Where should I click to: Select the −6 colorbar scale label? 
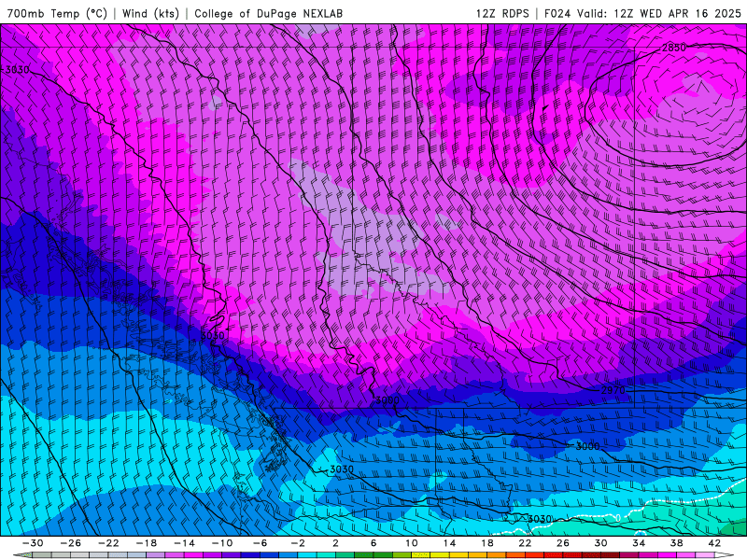click(x=260, y=543)
